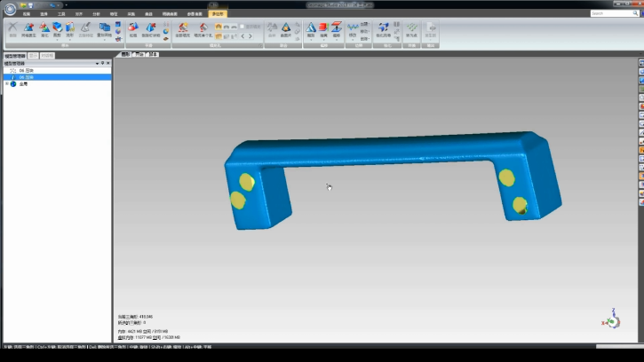This screenshot has width=644, height=362.
Task: Open the Quick Access toolbar dropdown arrow
Action: [x=66, y=4]
